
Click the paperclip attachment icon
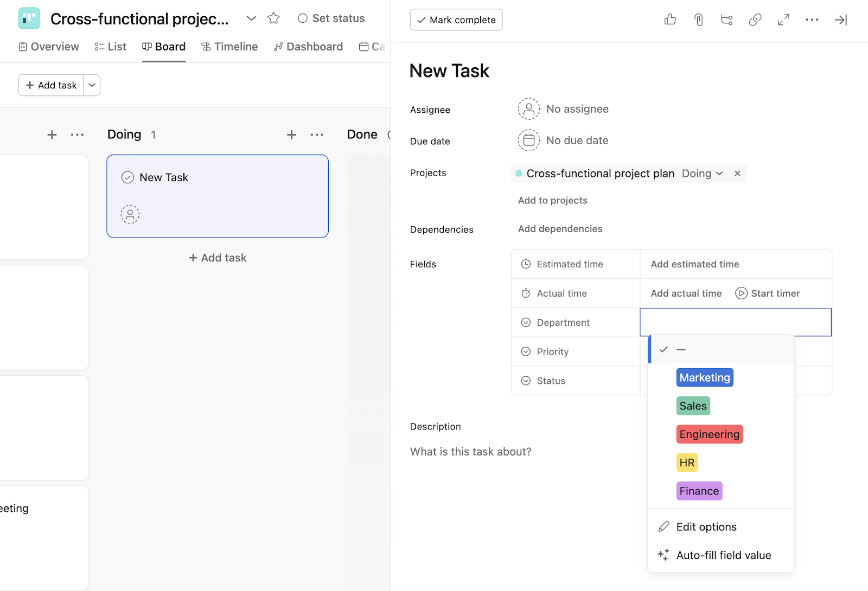coord(699,20)
